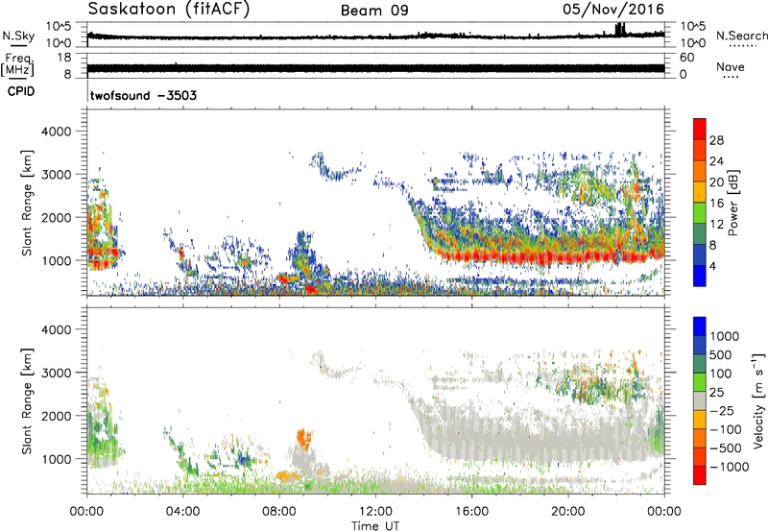Click the '24' label on power colorbar
Image resolution: width=768 pixels, height=532 pixels.
[x=716, y=161]
